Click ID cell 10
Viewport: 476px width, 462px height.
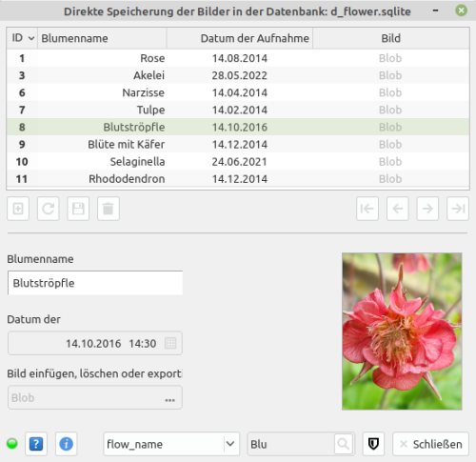[22, 162]
